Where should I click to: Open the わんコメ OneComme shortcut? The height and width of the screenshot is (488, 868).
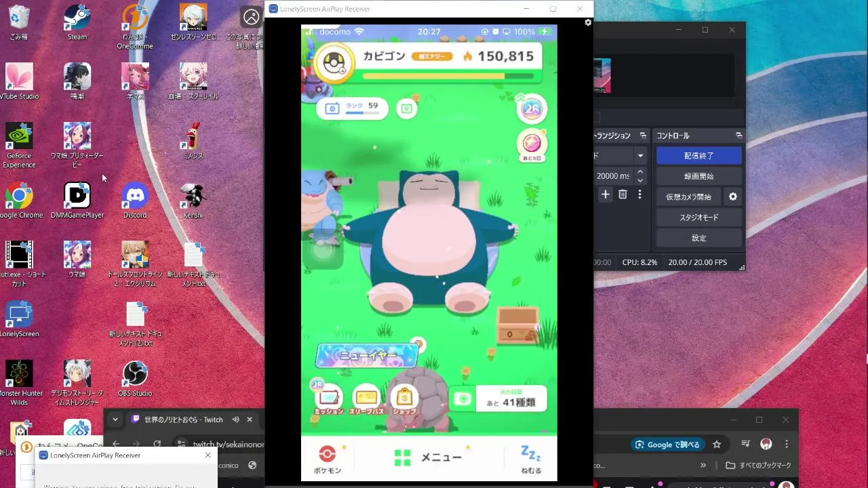(x=135, y=27)
